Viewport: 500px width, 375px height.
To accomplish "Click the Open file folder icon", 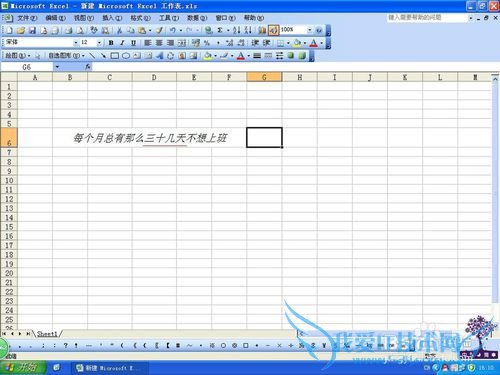I will pyautogui.click(x=21, y=30).
